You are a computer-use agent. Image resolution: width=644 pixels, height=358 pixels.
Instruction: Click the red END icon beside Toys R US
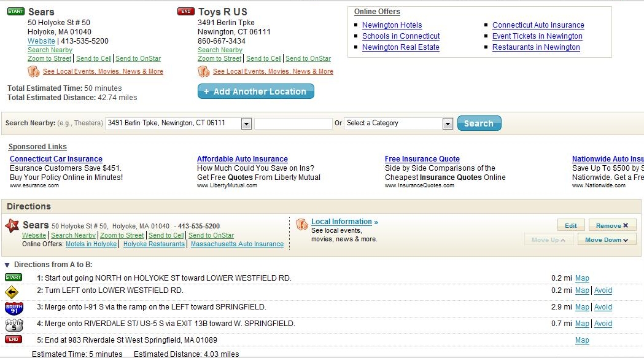pos(185,12)
